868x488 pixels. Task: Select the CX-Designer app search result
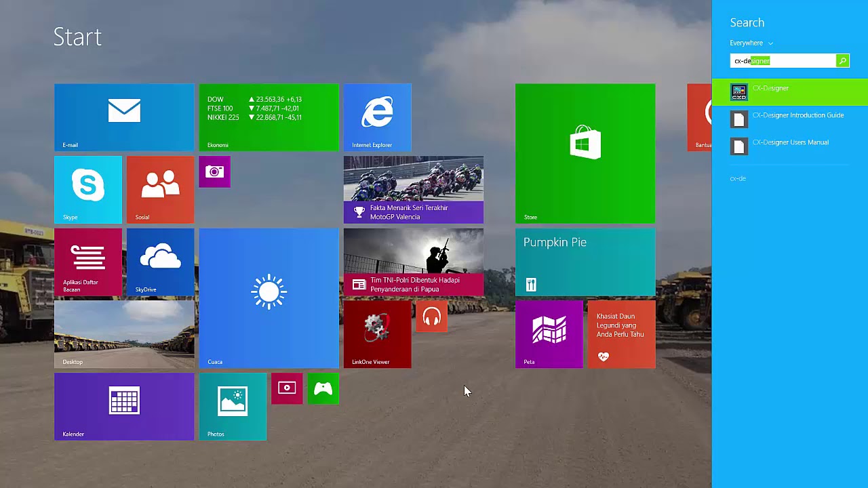[x=790, y=92]
